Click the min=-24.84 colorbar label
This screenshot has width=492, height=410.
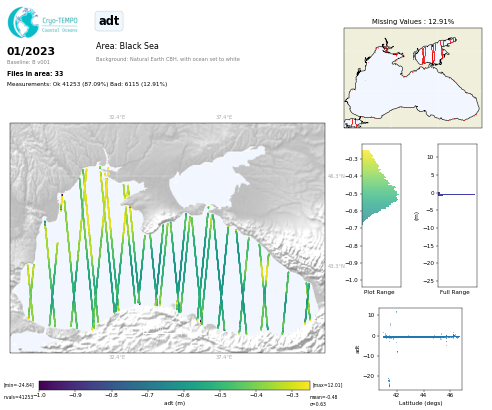pyautogui.click(x=19, y=385)
